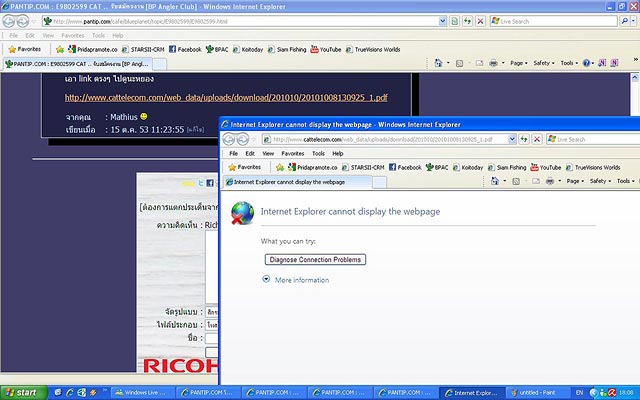Click Diagnose Connection Problems button
The width and height of the screenshot is (640, 400).
[x=315, y=260]
